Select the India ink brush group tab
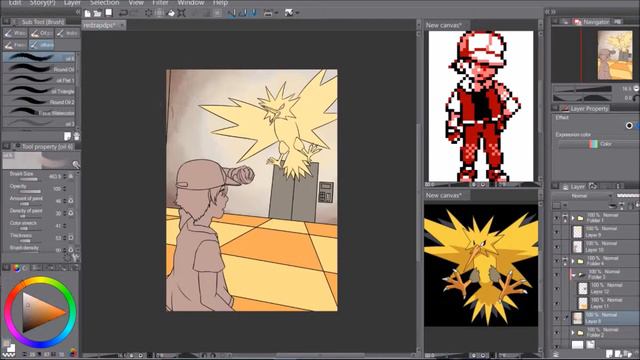The height and width of the screenshot is (360, 640). 67,33
